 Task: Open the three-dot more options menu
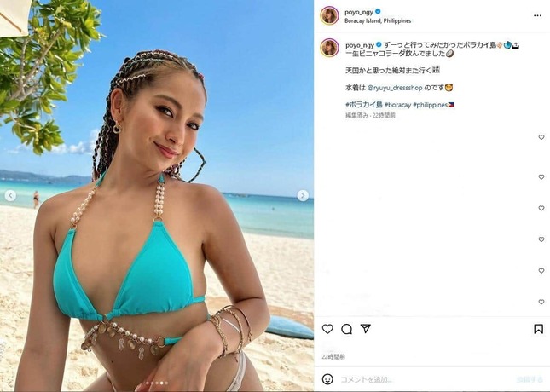537,16
